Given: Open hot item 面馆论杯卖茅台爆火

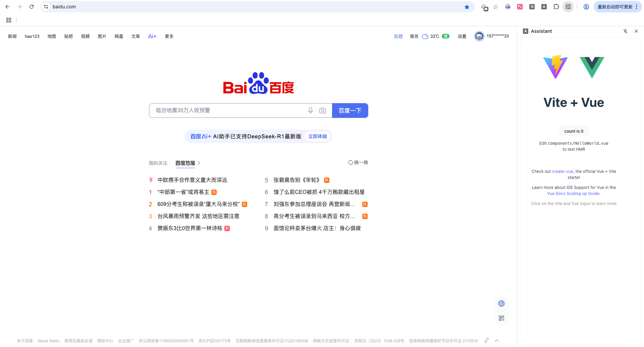Looking at the screenshot, I should [x=317, y=228].
